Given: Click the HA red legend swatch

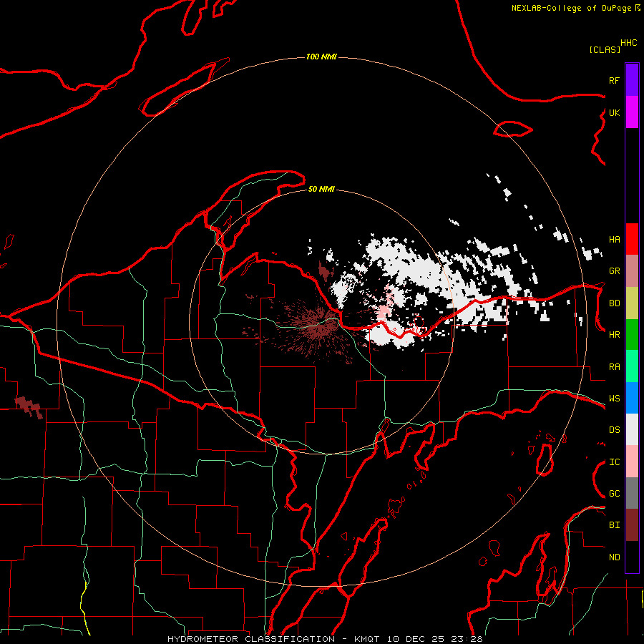Looking at the screenshot, I should click(x=632, y=239).
